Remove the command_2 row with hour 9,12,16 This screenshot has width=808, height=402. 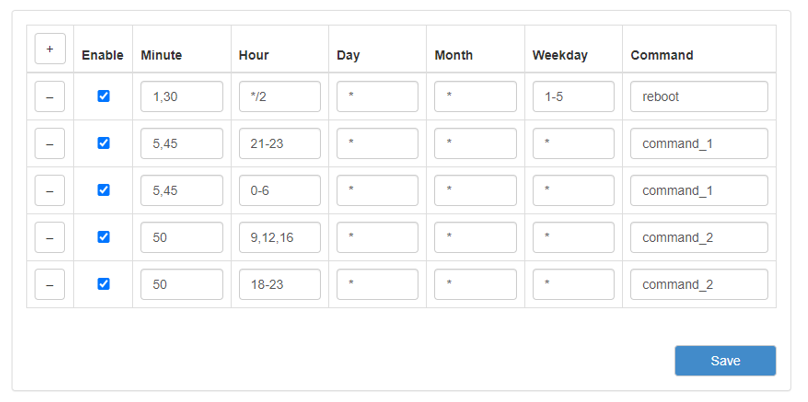pos(49,237)
